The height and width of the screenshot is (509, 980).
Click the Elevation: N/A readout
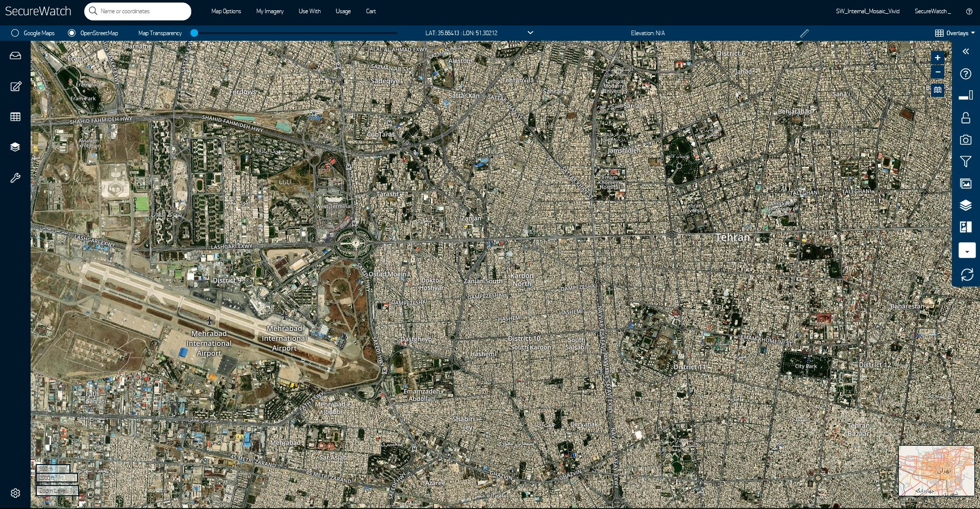648,33
